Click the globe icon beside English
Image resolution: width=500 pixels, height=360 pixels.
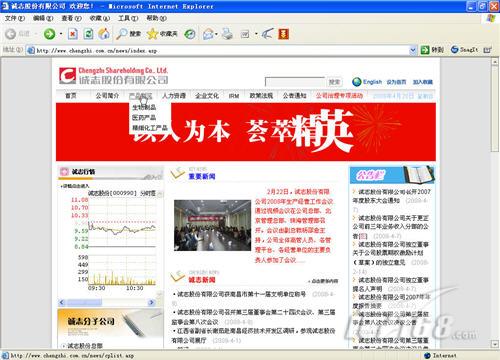click(x=357, y=82)
